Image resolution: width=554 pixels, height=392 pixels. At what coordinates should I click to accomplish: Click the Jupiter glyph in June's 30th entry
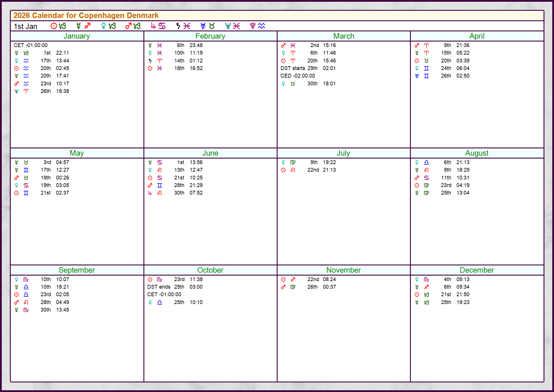pos(150,193)
